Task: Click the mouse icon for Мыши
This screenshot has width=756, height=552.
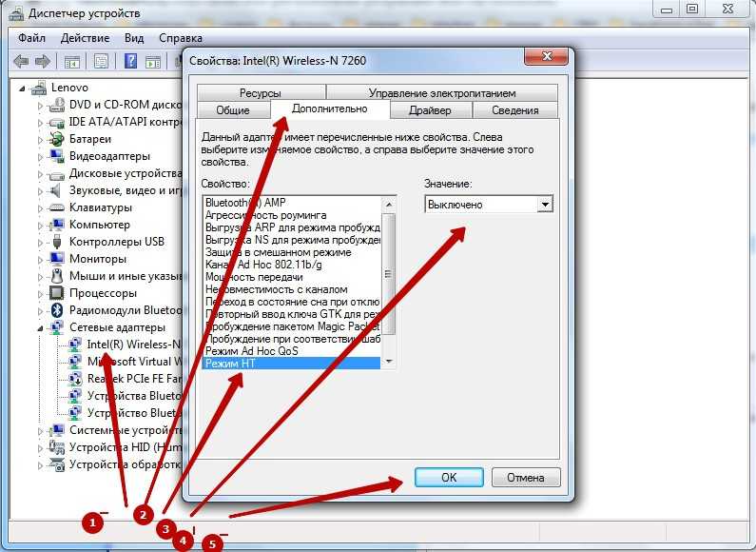Action: point(57,275)
